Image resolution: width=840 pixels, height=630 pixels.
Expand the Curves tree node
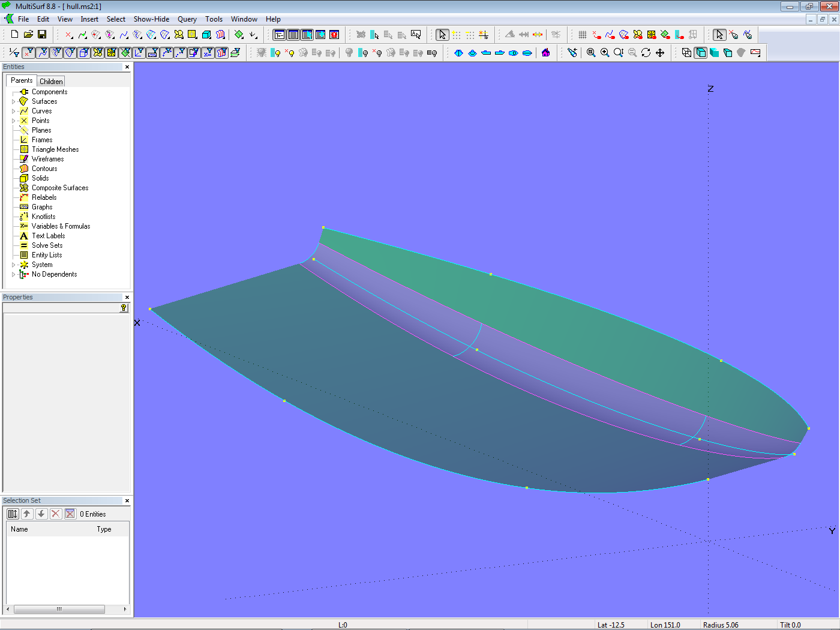click(14, 112)
